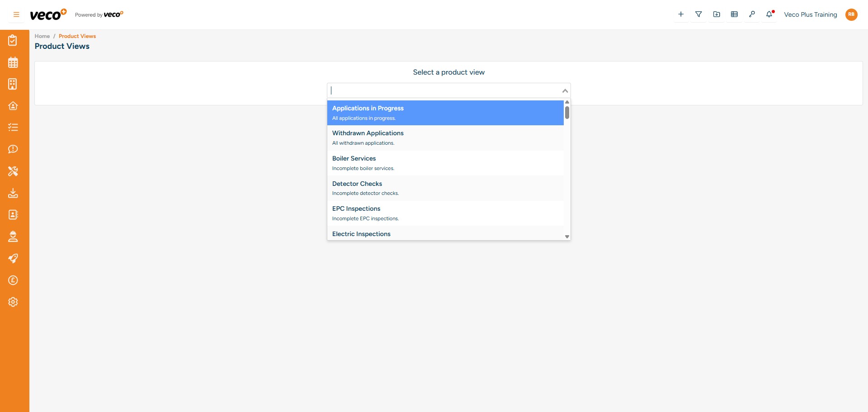Select the tasks clipboard icon in the sidebar
Screen dimensions: 868x412
click(13, 40)
